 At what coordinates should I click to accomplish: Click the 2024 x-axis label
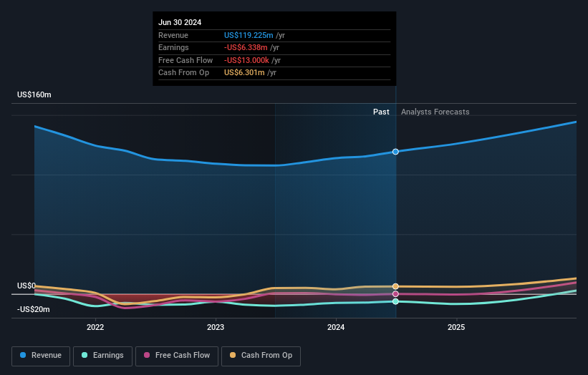336,327
